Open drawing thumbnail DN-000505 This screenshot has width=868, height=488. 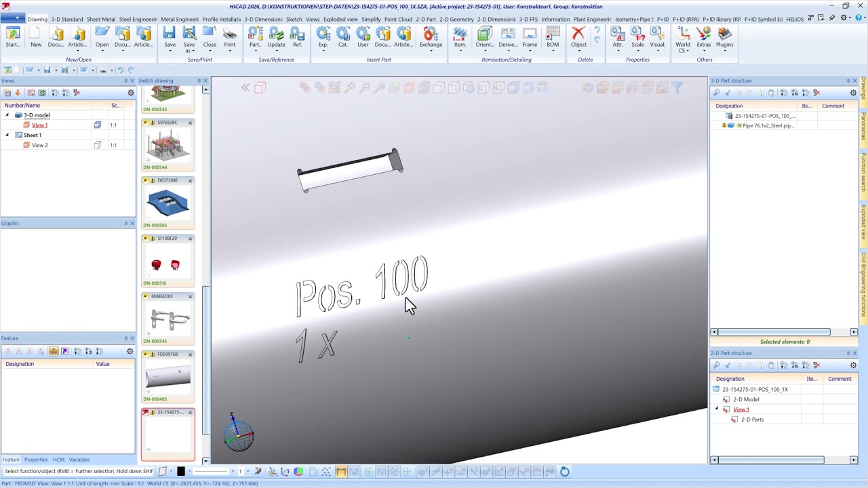167,203
